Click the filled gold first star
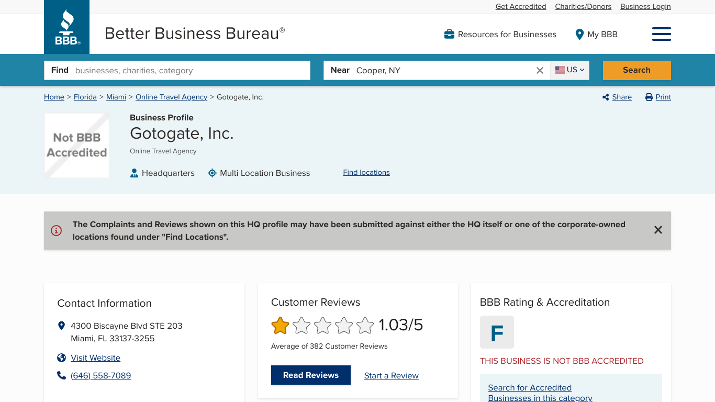Image resolution: width=715 pixels, height=402 pixels. [x=280, y=325]
